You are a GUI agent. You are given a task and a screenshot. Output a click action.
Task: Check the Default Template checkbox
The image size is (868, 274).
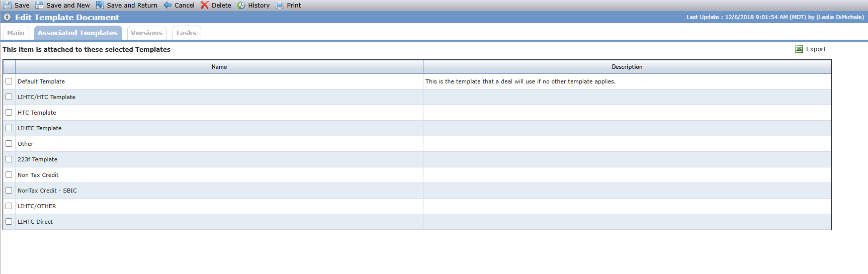[x=9, y=81]
